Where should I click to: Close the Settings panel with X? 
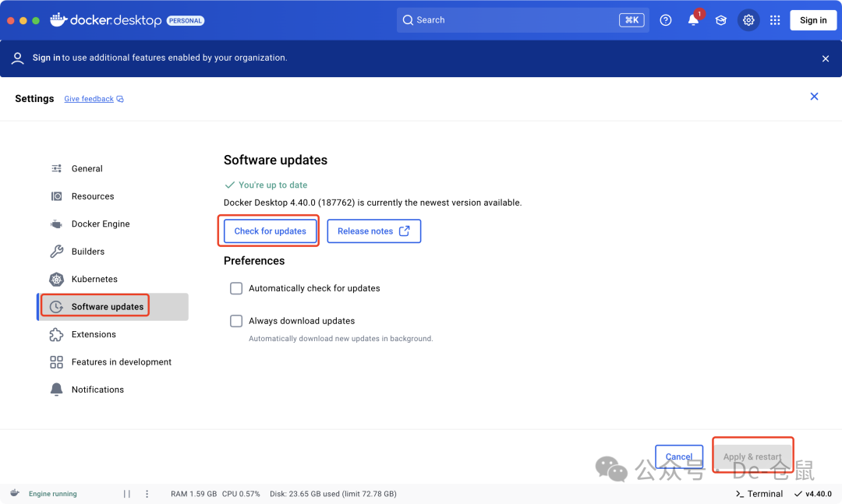[814, 97]
